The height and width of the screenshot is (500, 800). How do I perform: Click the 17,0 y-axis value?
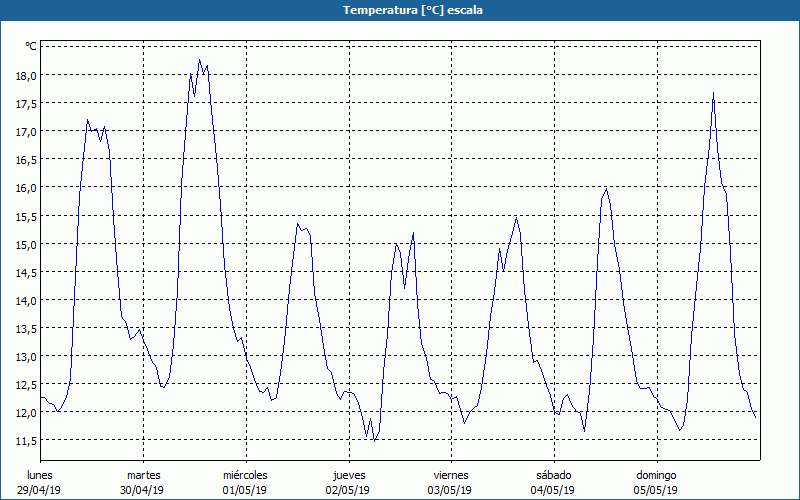click(26, 132)
